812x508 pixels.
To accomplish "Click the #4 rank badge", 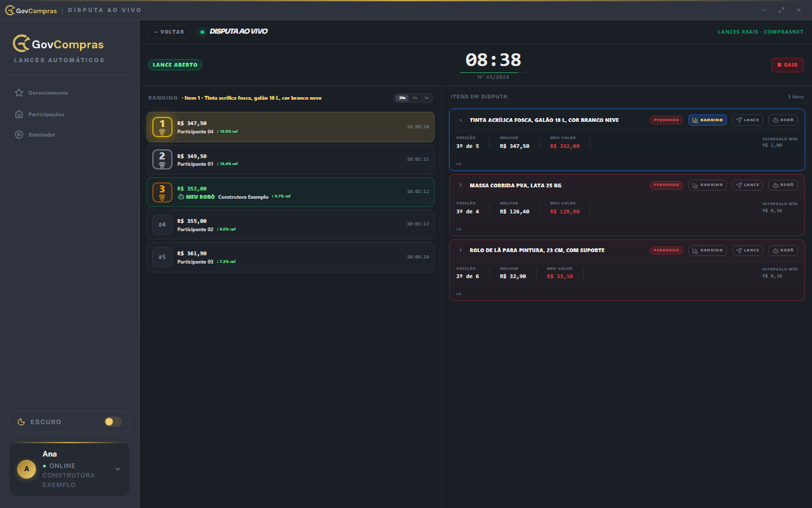I will coord(162,225).
